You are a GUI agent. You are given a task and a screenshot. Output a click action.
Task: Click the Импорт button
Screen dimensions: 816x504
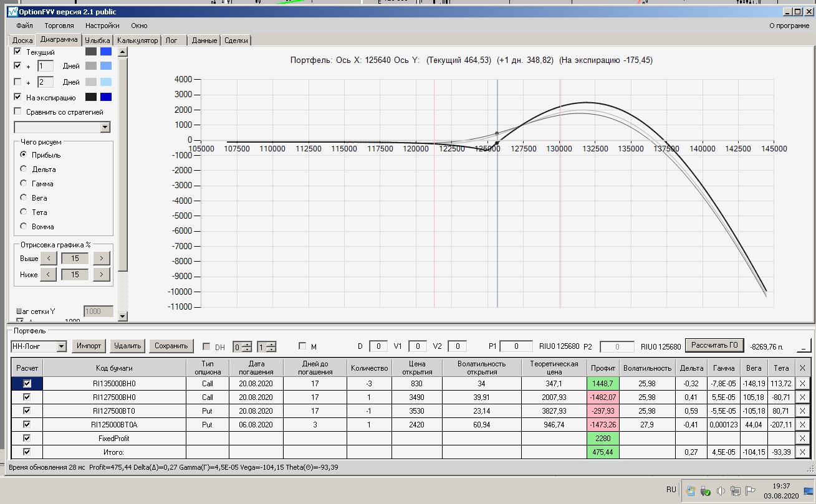[x=89, y=346]
